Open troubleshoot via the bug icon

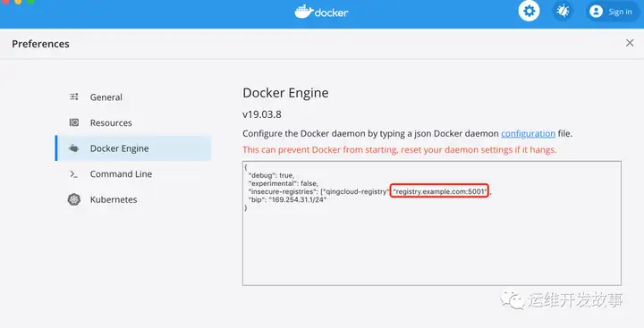(x=563, y=11)
